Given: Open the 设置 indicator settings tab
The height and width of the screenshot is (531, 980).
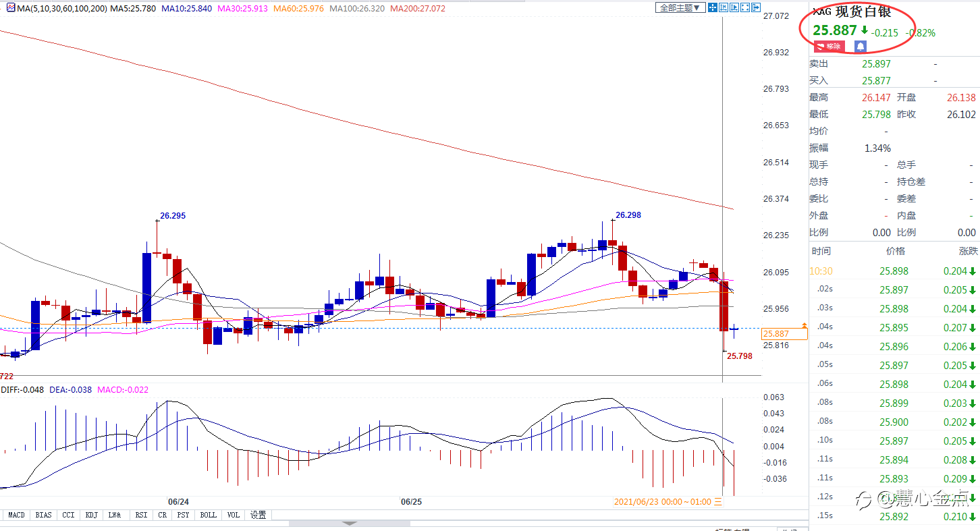Looking at the screenshot, I should (258, 515).
